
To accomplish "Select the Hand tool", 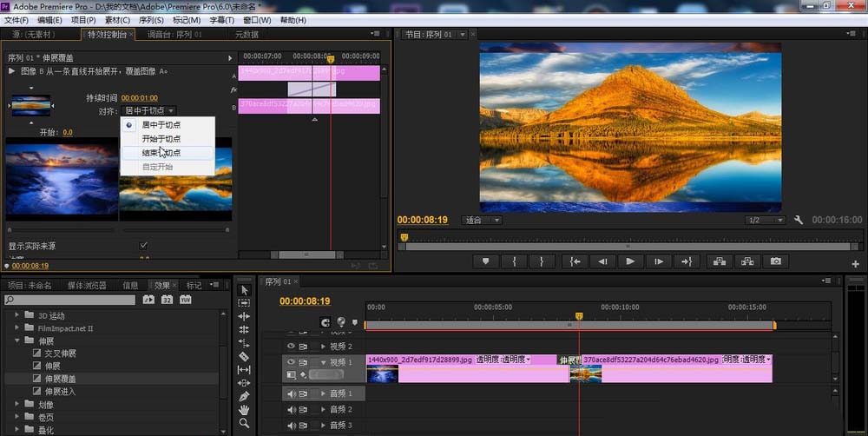I will [244, 410].
